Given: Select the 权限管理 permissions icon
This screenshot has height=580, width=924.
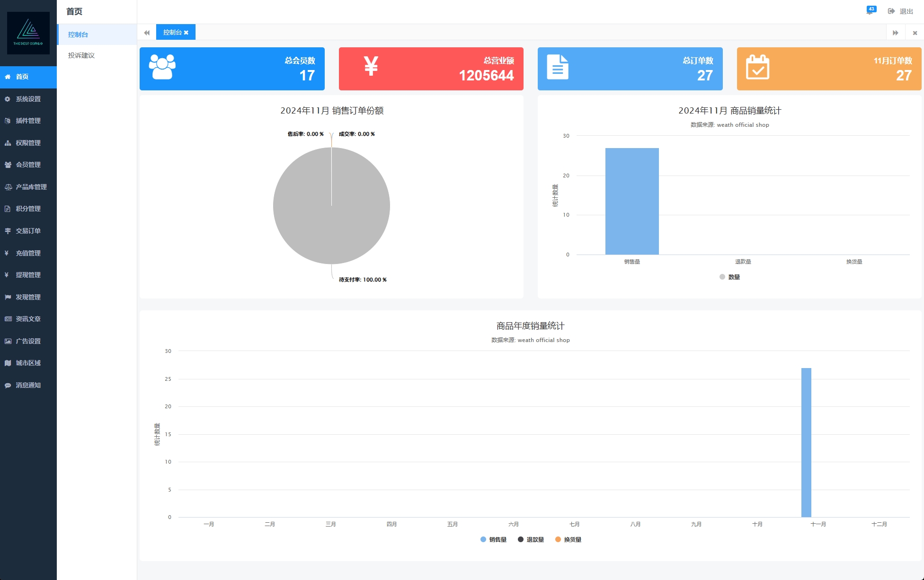Looking at the screenshot, I should (9, 142).
